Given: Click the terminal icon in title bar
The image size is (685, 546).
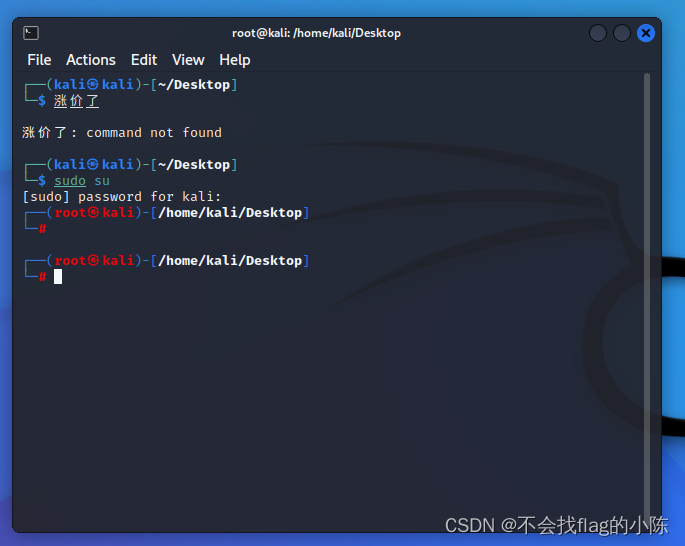Looking at the screenshot, I should (31, 33).
